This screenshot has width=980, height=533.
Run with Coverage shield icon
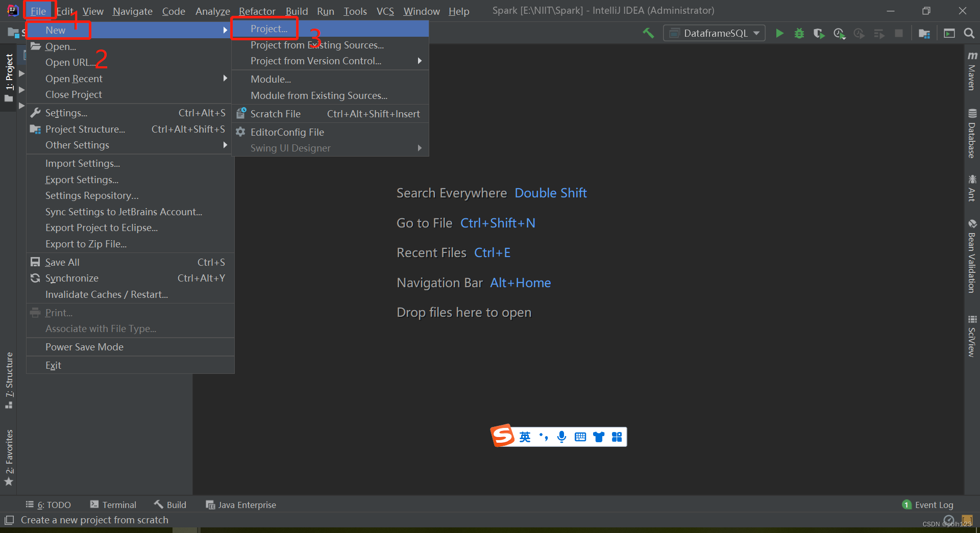pyautogui.click(x=819, y=33)
